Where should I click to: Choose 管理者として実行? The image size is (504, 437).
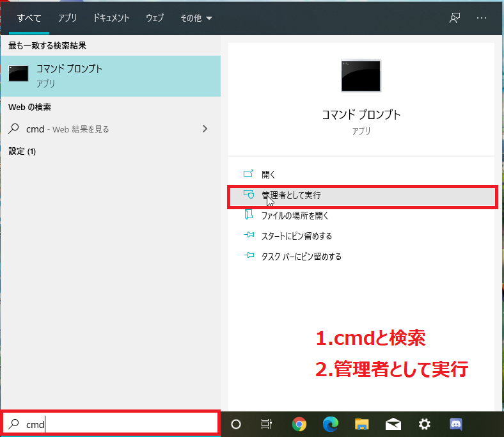tap(362, 196)
